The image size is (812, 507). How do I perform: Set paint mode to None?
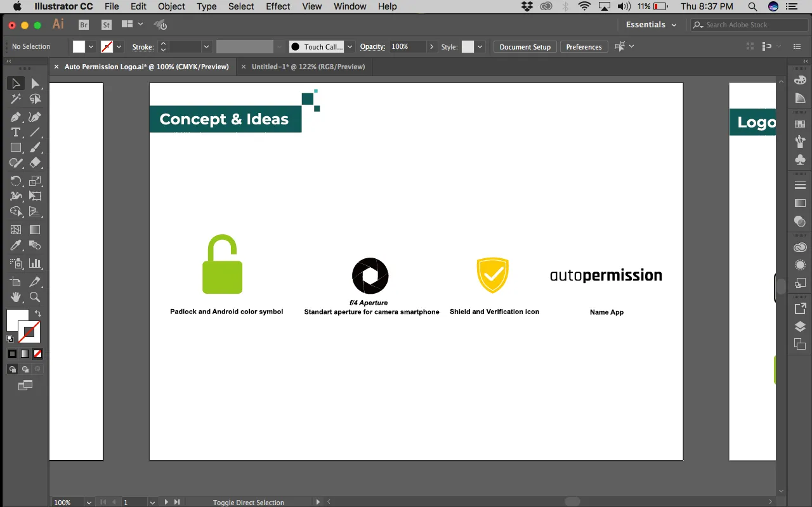click(x=38, y=354)
